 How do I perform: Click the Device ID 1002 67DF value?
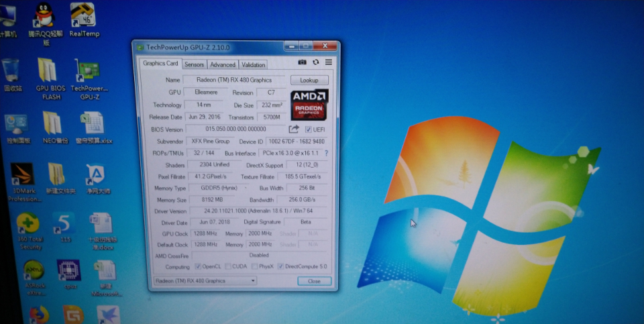point(296,142)
